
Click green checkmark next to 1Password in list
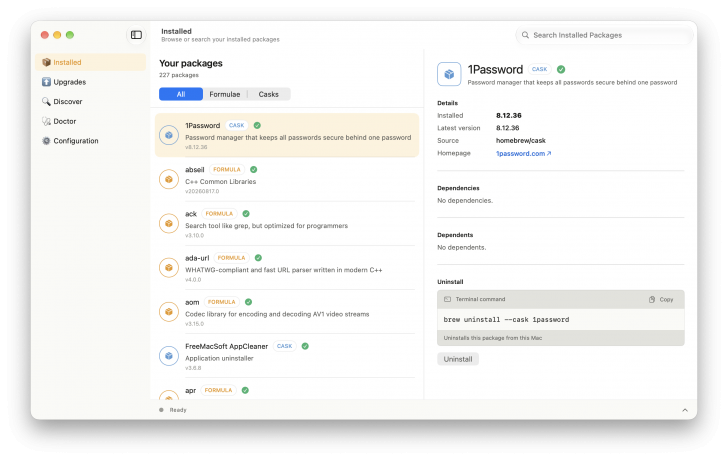point(257,125)
